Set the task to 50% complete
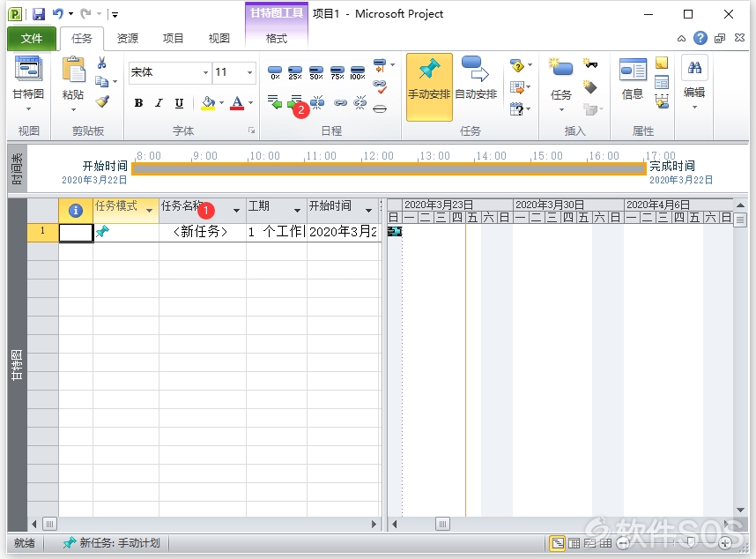This screenshot has height=559, width=756. click(315, 72)
